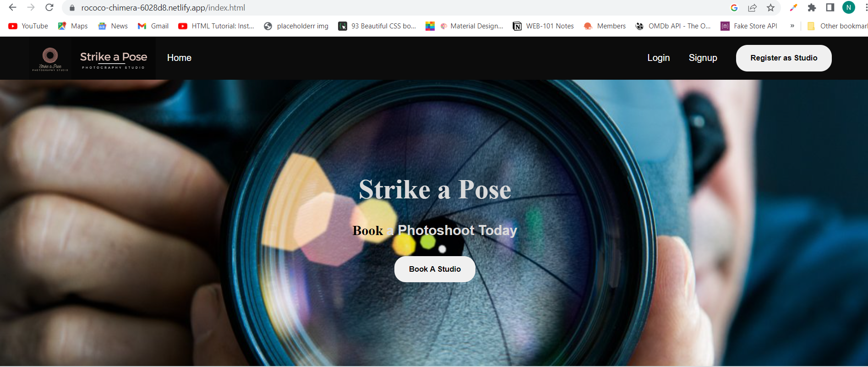Image resolution: width=868 pixels, height=367 pixels.
Task: Click the Book A Studio button
Action: [435, 269]
